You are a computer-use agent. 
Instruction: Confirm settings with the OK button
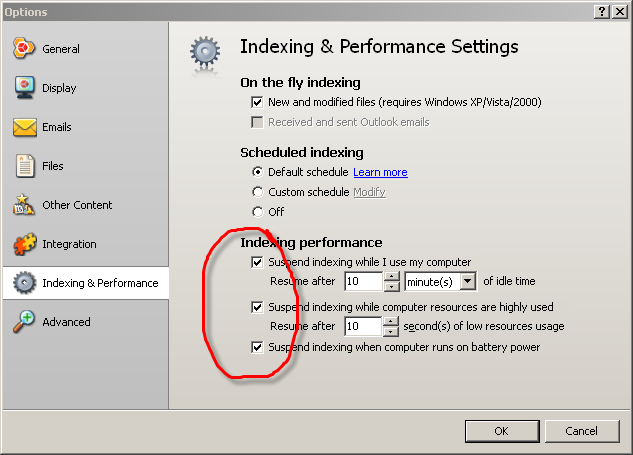502,431
